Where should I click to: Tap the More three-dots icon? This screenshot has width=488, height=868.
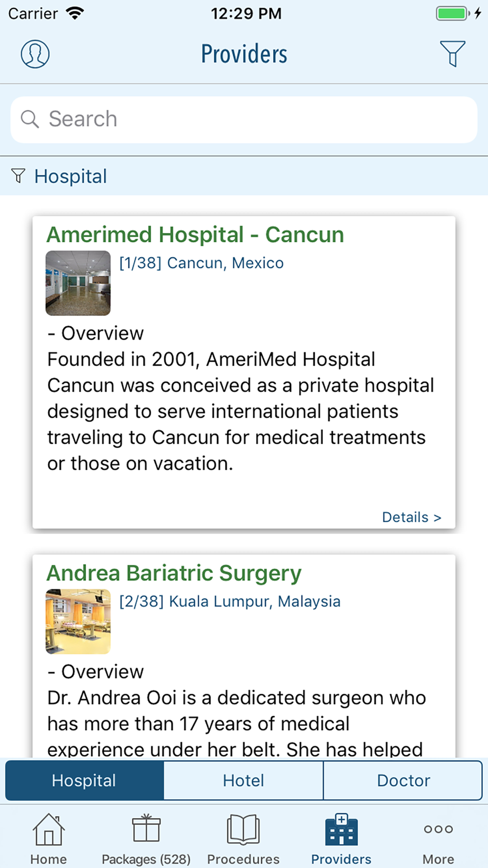[438, 829]
